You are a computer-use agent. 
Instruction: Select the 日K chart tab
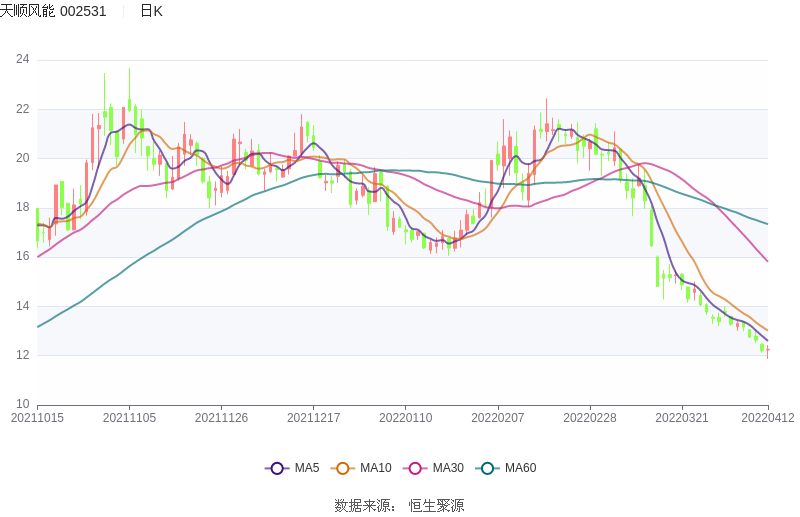click(151, 11)
